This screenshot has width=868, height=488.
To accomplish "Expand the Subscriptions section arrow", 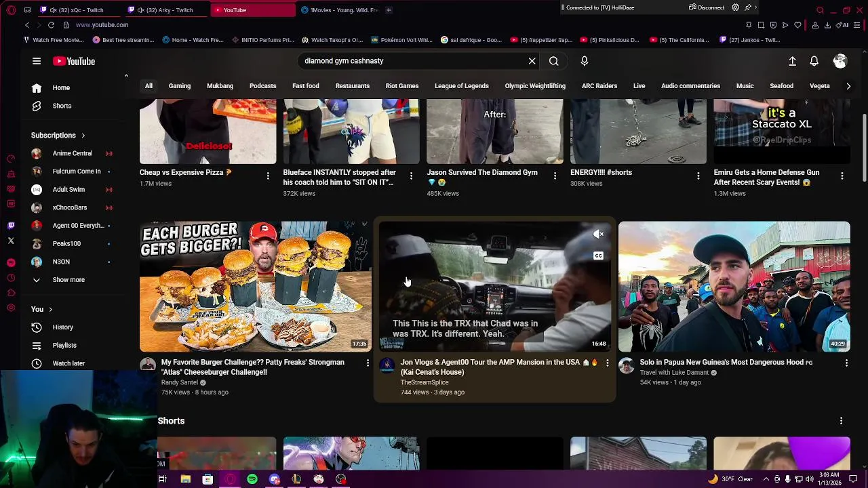I will 83,136.
